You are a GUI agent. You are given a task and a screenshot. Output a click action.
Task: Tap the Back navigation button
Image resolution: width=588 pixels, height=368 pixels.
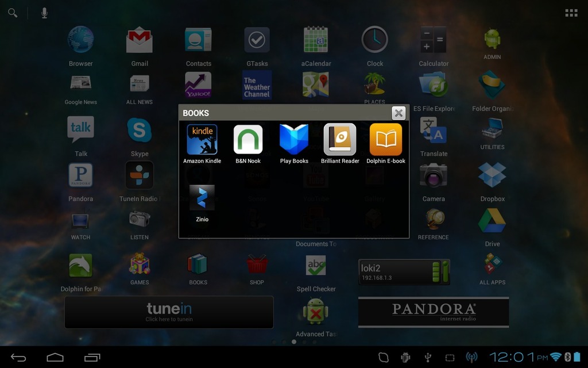(x=18, y=358)
